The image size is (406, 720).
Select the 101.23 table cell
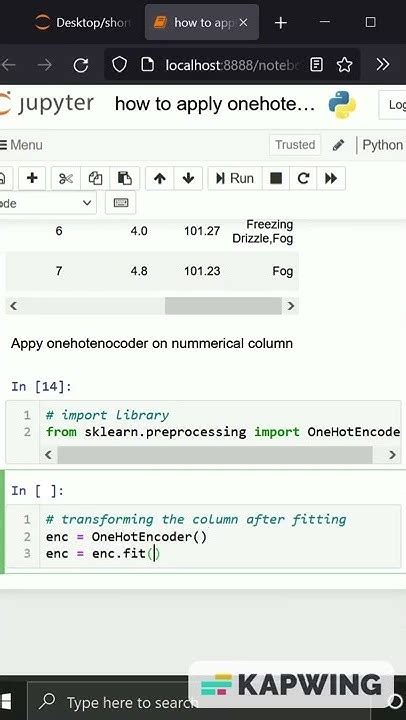tap(202, 271)
